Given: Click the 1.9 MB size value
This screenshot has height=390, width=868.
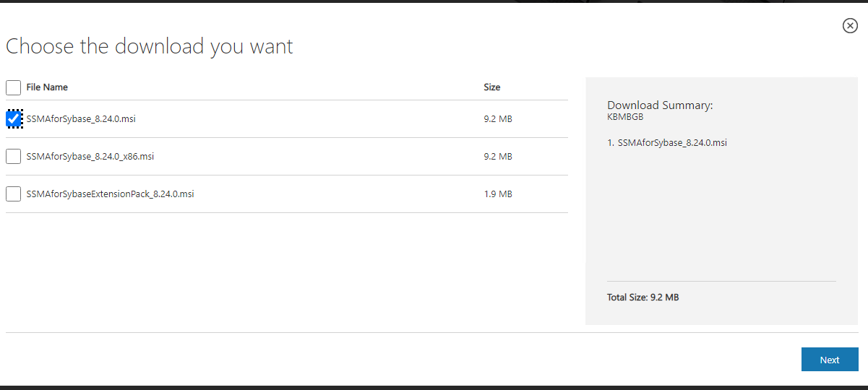Looking at the screenshot, I should pos(497,194).
